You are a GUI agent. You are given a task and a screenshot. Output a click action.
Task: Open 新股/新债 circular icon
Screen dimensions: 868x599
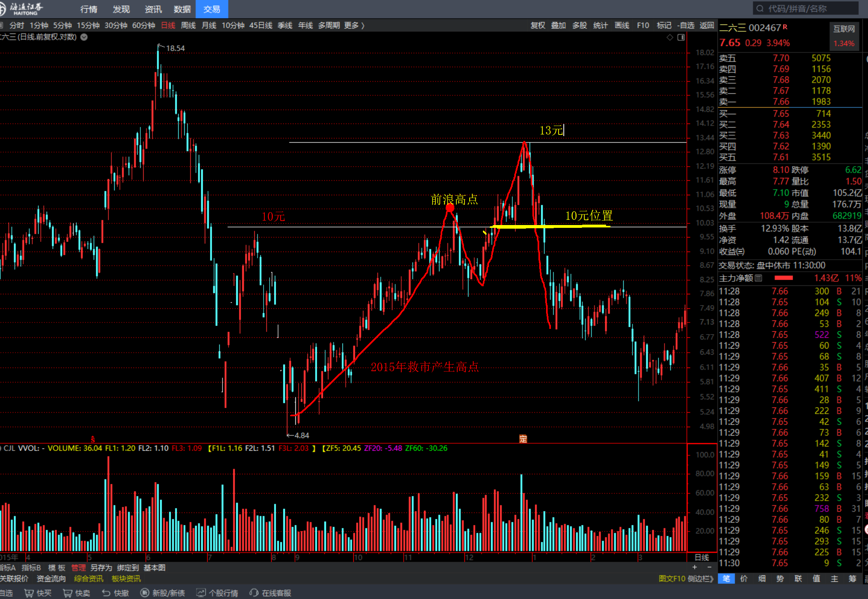point(144,593)
